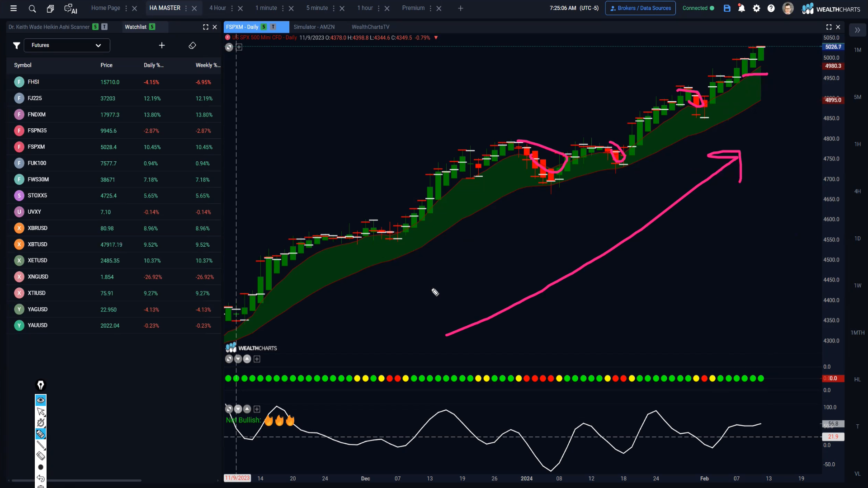Open the symbol search magnifier

(32, 8)
